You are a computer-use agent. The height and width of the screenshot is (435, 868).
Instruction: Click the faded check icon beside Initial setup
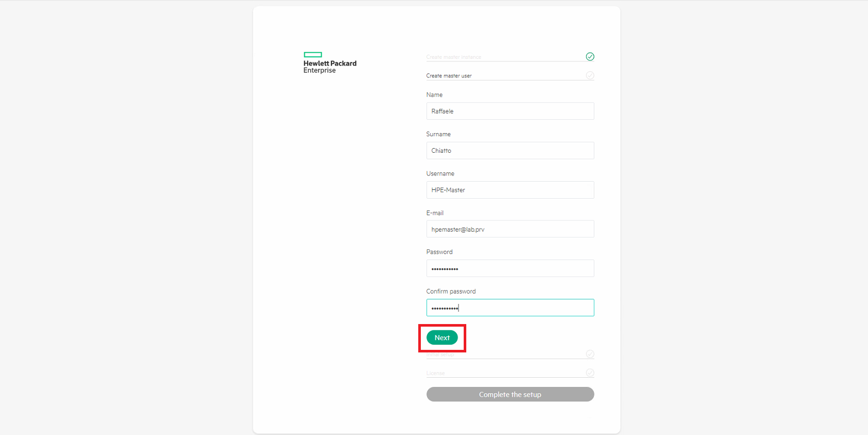click(x=590, y=354)
